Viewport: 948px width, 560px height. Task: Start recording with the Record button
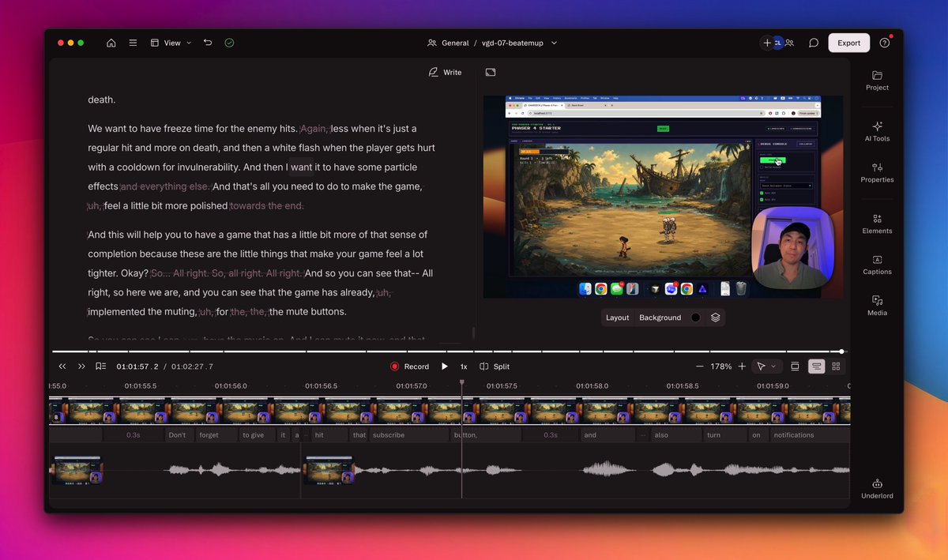(409, 366)
